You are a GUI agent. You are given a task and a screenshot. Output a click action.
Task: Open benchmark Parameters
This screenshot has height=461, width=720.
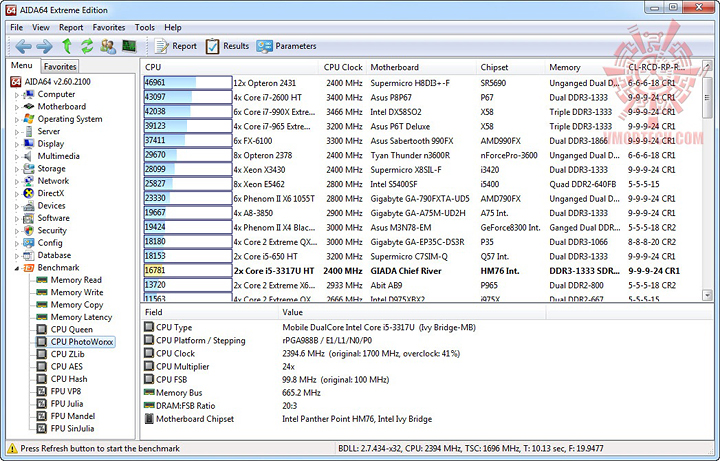tap(287, 46)
